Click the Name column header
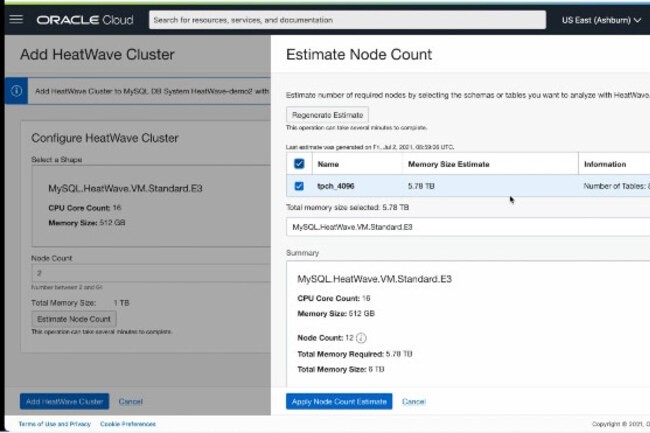The width and height of the screenshot is (650, 433). click(328, 164)
